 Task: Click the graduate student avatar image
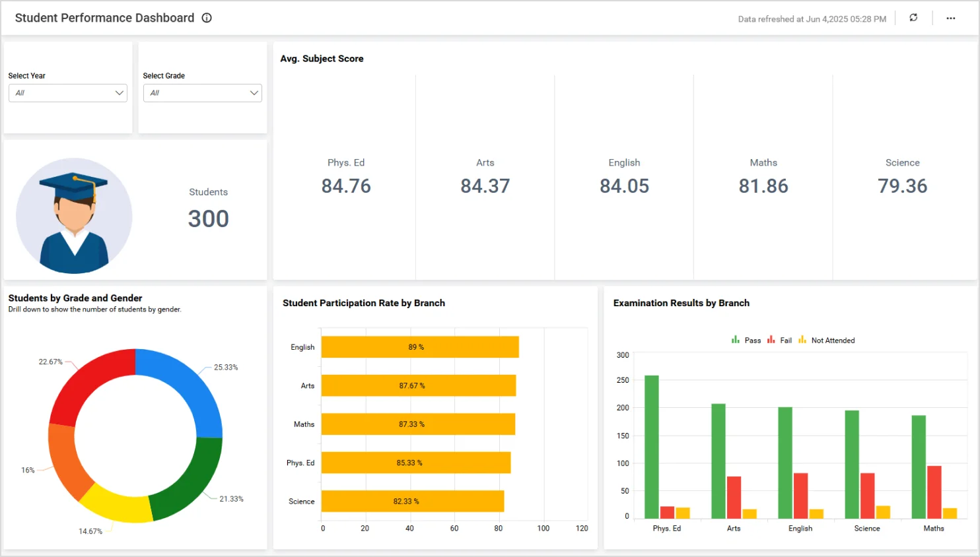pos(74,216)
